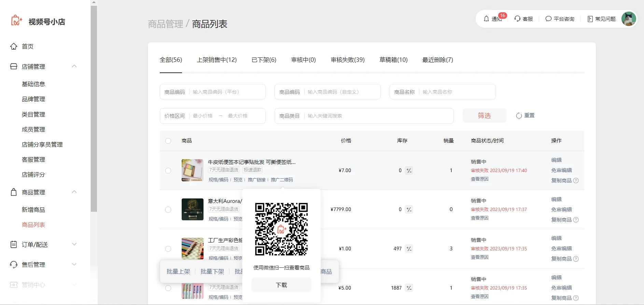Viewport: 644px width, 305px height.
Task: Expand the 订单/配送 section chevron
Action: pyautogui.click(x=74, y=244)
